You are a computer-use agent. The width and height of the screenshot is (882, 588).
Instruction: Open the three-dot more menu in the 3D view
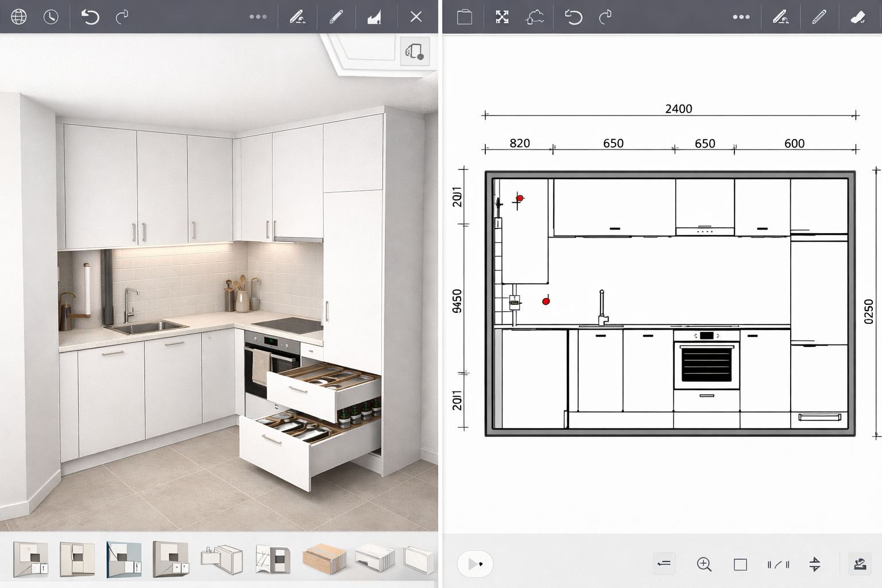[x=258, y=17]
